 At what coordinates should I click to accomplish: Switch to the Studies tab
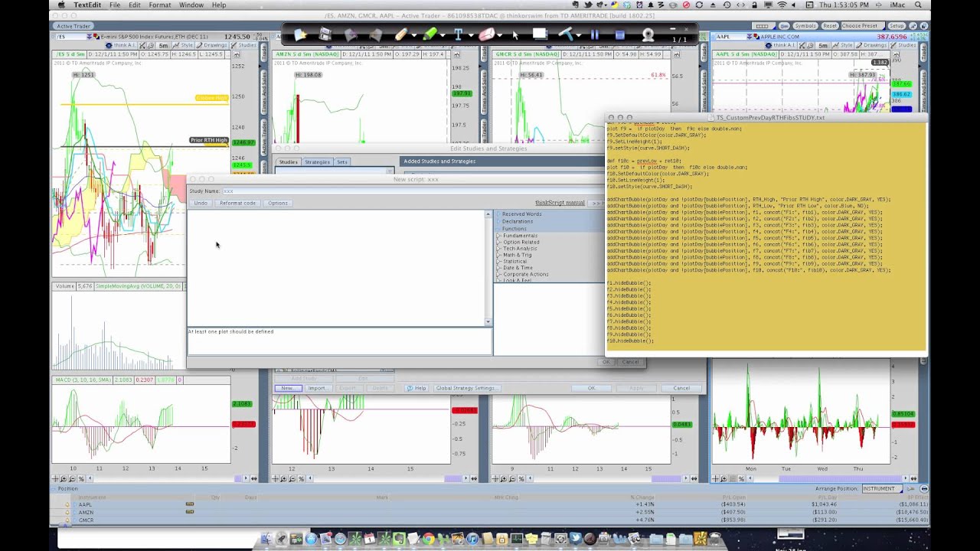pyautogui.click(x=288, y=161)
